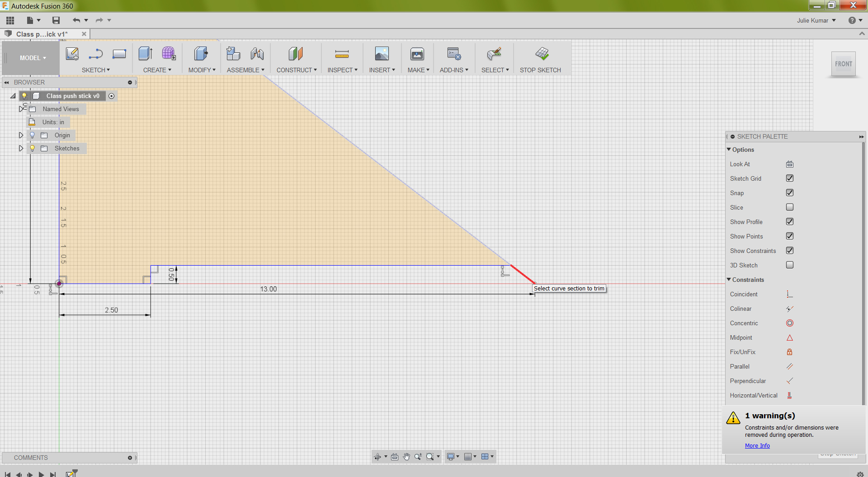The image size is (868, 477).
Task: Toggle the Show Constraints checkbox
Action: tap(790, 251)
